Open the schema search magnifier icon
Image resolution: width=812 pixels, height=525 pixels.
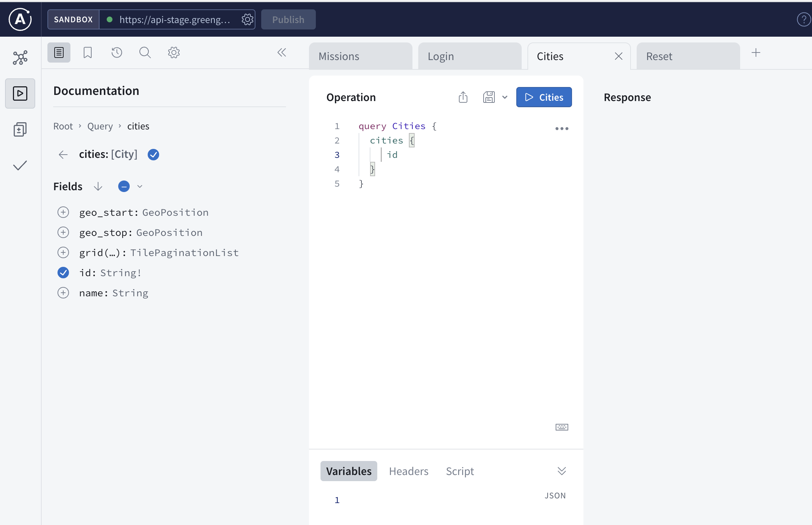coord(145,52)
